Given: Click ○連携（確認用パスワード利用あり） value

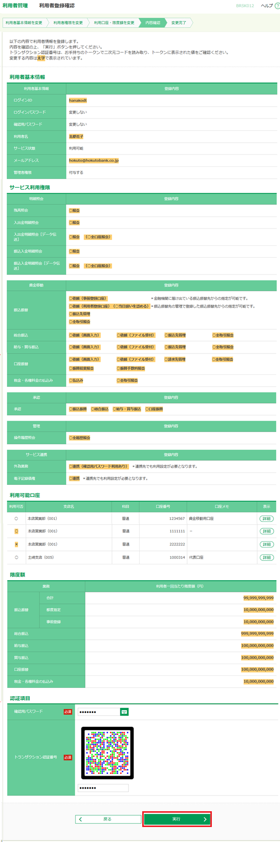Looking at the screenshot, I should [x=99, y=466].
